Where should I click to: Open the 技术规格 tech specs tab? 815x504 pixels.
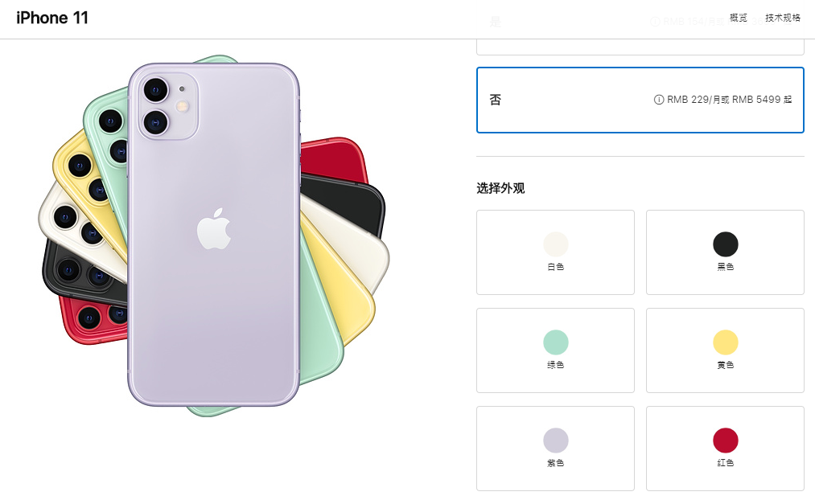pos(783,18)
